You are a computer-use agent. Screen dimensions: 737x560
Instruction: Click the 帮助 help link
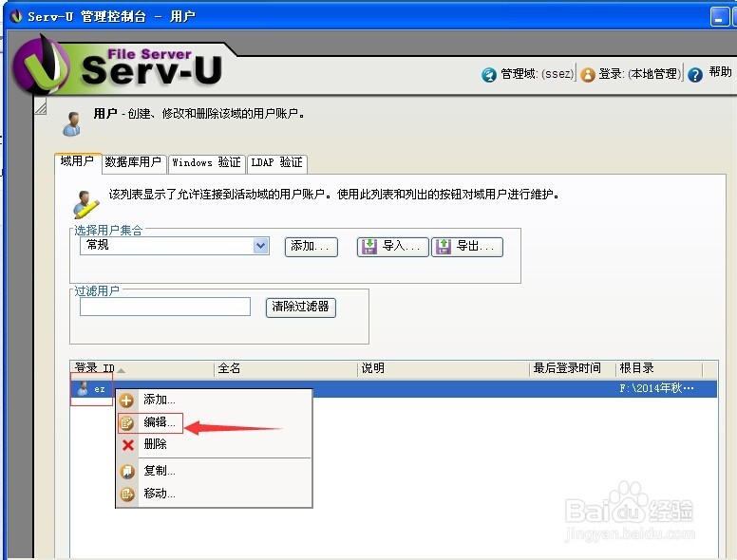click(721, 72)
